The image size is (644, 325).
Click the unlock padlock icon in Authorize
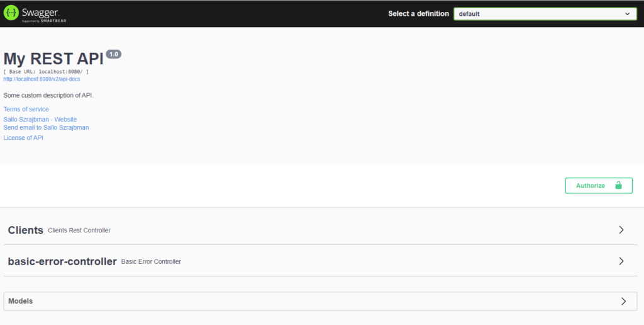[x=618, y=186]
